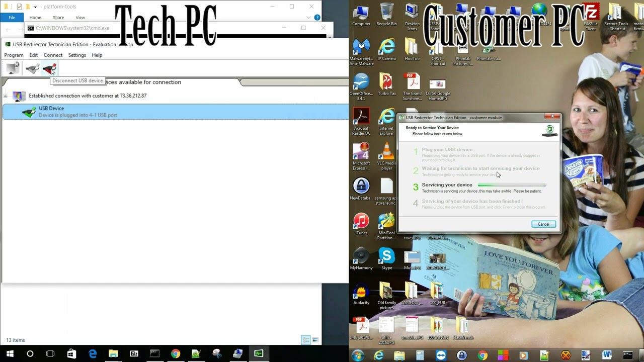
Task: Open Command Prompt from Tech PC taskbar
Action: pos(154,354)
